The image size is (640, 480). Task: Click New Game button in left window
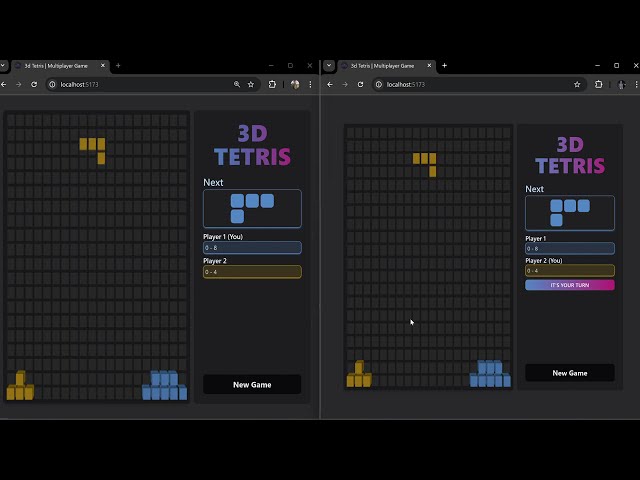252,384
